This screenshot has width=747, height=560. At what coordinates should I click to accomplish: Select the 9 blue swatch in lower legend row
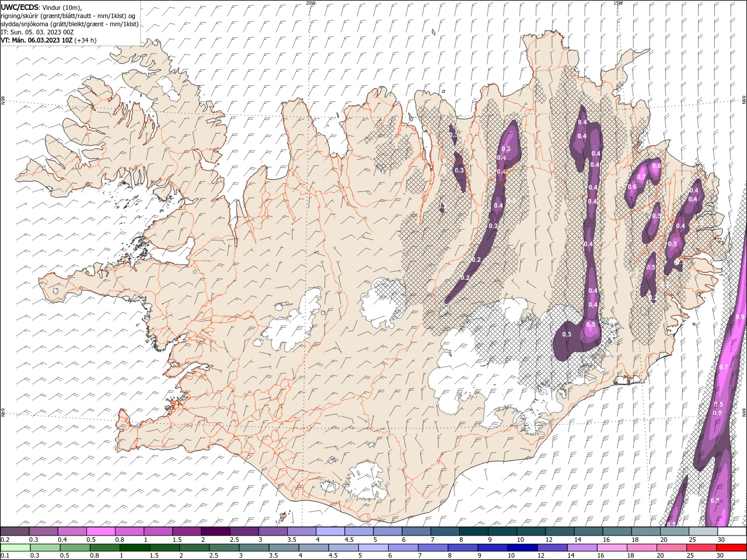[493, 547]
